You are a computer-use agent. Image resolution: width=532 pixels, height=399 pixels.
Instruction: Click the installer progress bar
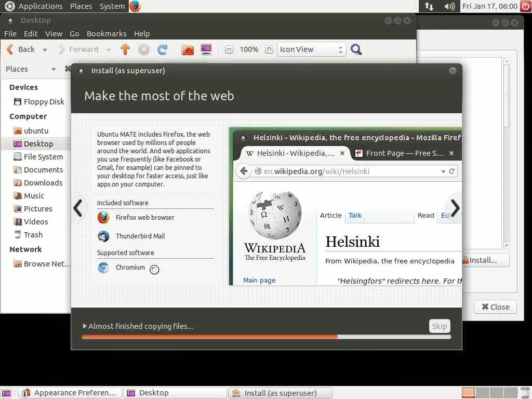pos(267,337)
